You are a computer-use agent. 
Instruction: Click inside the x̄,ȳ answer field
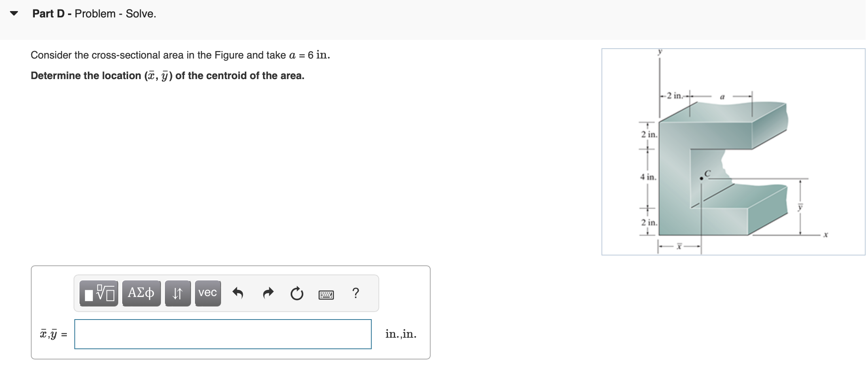click(221, 333)
